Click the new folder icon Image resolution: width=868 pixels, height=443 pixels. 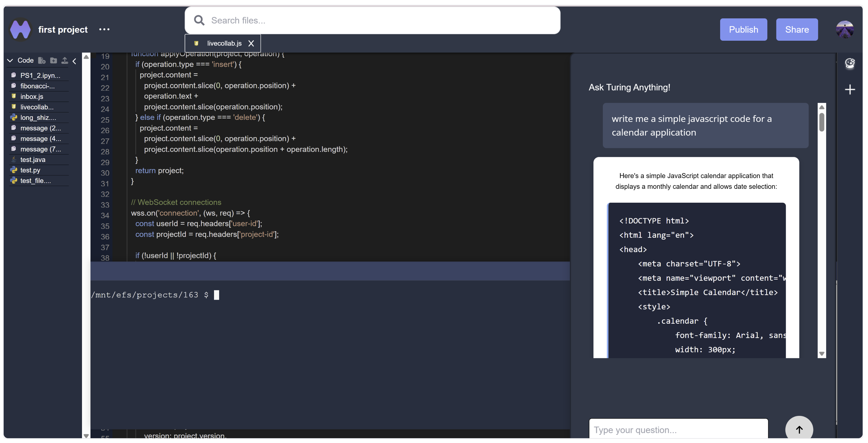53,60
